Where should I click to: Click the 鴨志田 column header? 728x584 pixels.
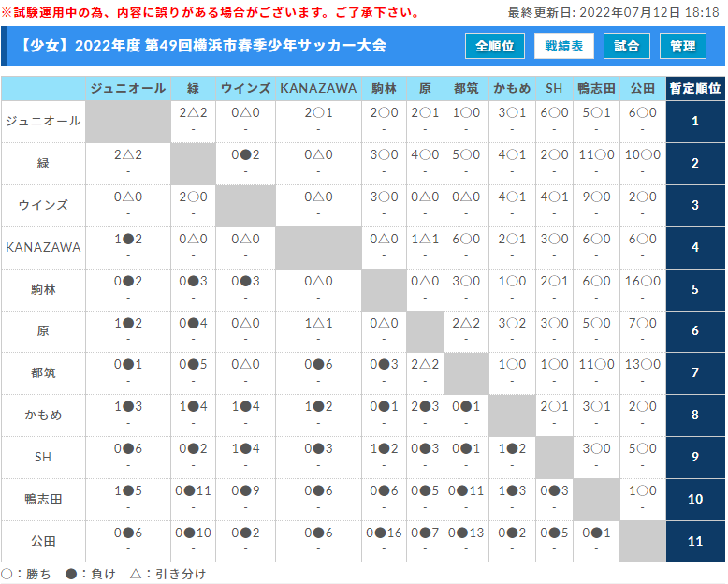(x=596, y=89)
